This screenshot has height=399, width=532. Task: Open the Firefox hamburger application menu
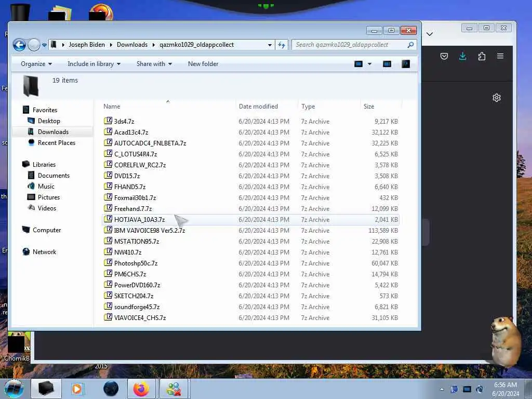(500, 56)
